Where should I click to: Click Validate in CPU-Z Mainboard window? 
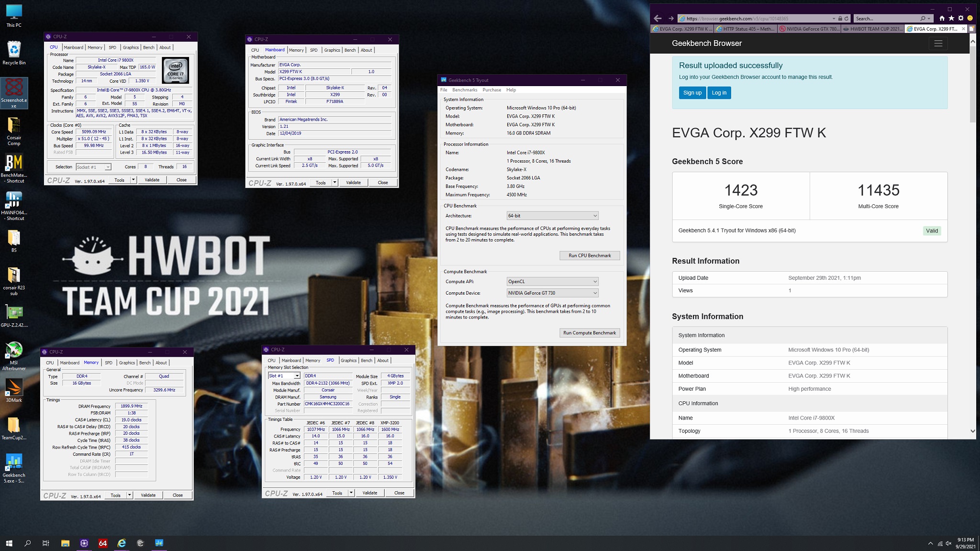tap(353, 183)
